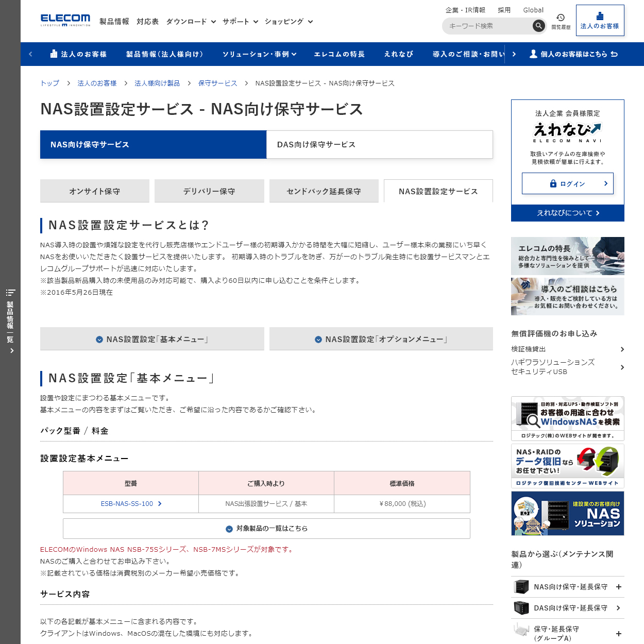Open エレコムの特長 nav item
This screenshot has height=644, width=644.
coord(340,54)
